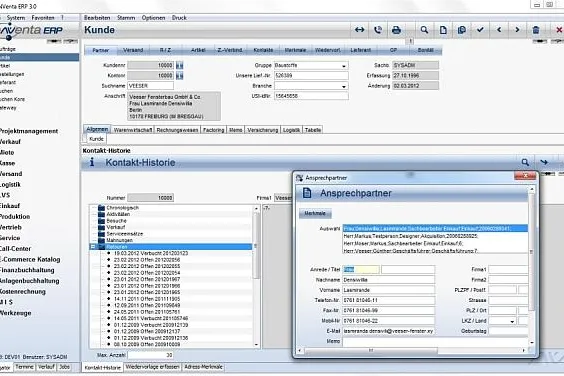Image resolution: width=564 pixels, height=376 pixels.
Task: Open the Stamm menu
Action: [x=126, y=18]
